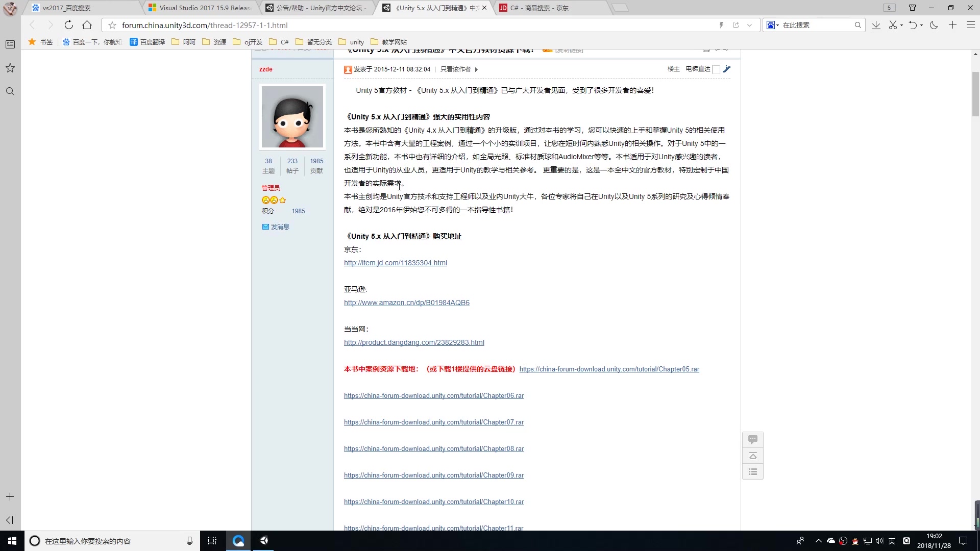Click the sidebar add plus icon
Viewport: 980px width, 551px height.
tap(10, 496)
